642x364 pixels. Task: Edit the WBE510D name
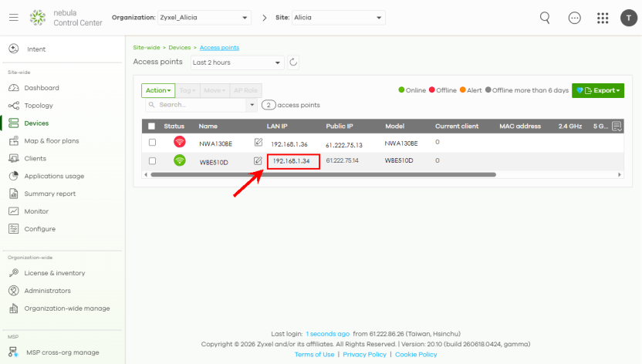(x=258, y=160)
